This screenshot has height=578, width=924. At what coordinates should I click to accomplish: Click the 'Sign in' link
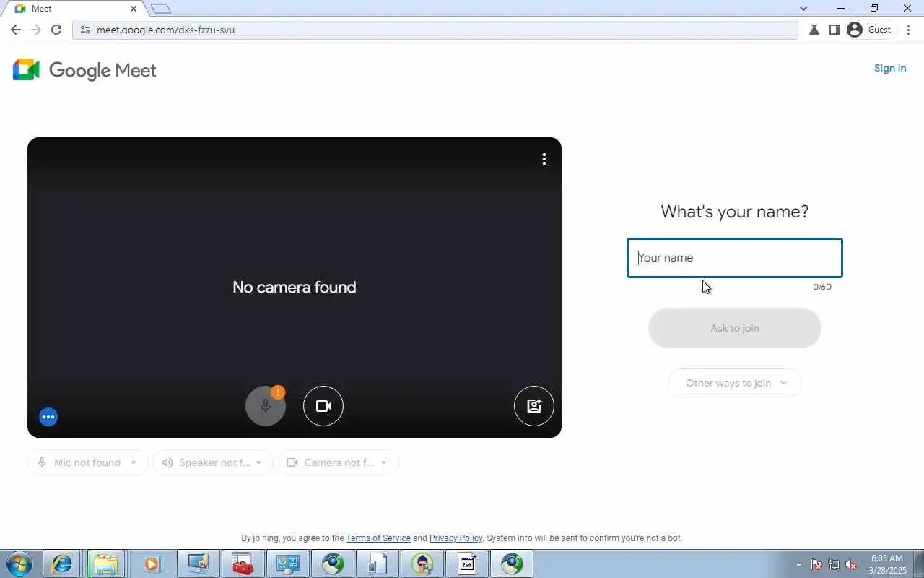[890, 68]
